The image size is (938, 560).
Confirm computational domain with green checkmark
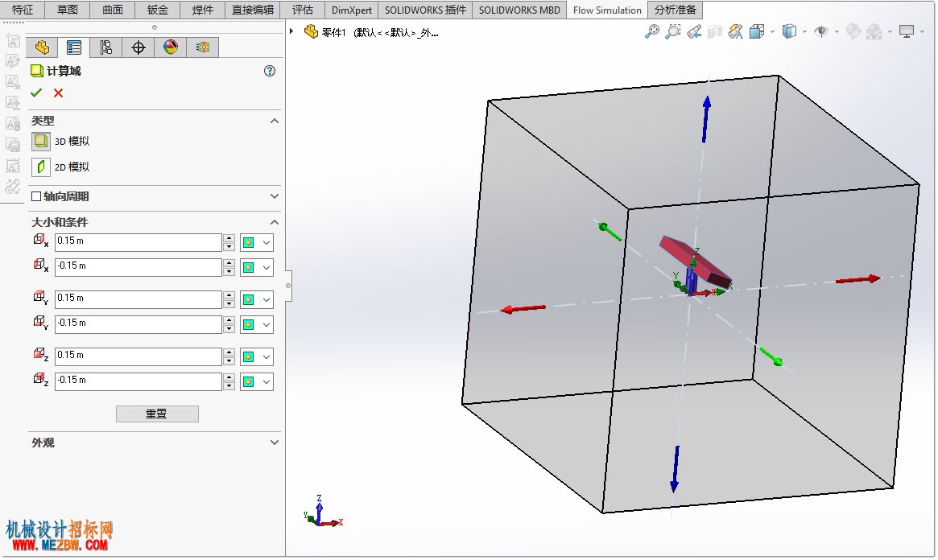pyautogui.click(x=36, y=93)
